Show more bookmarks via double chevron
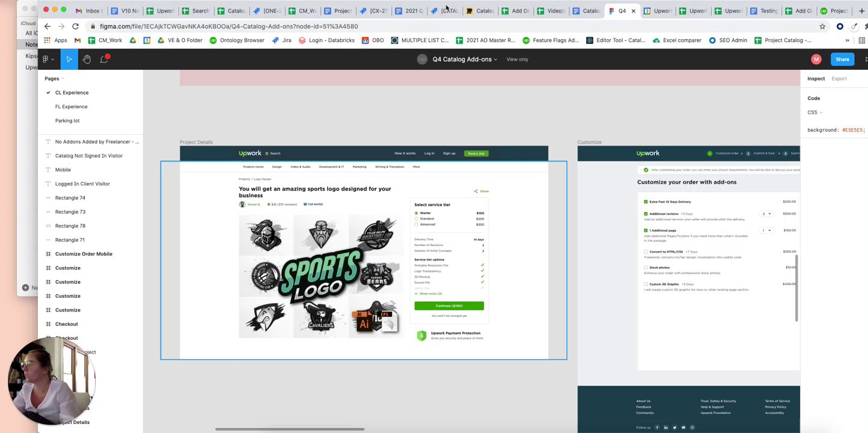The height and width of the screenshot is (433, 868). click(847, 40)
